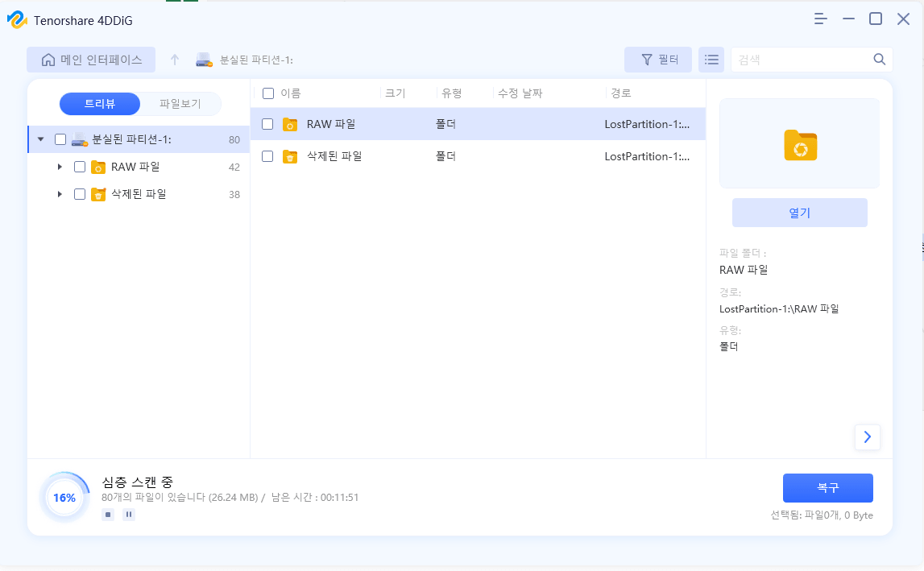The height and width of the screenshot is (571, 924).
Task: Check the 삭제된 파일 row checkbox in list
Action: click(267, 156)
